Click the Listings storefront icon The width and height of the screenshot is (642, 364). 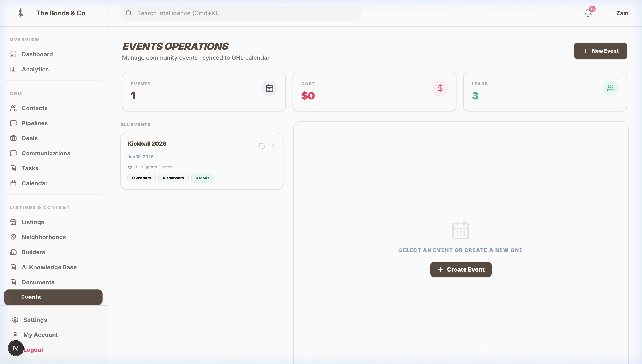click(13, 222)
